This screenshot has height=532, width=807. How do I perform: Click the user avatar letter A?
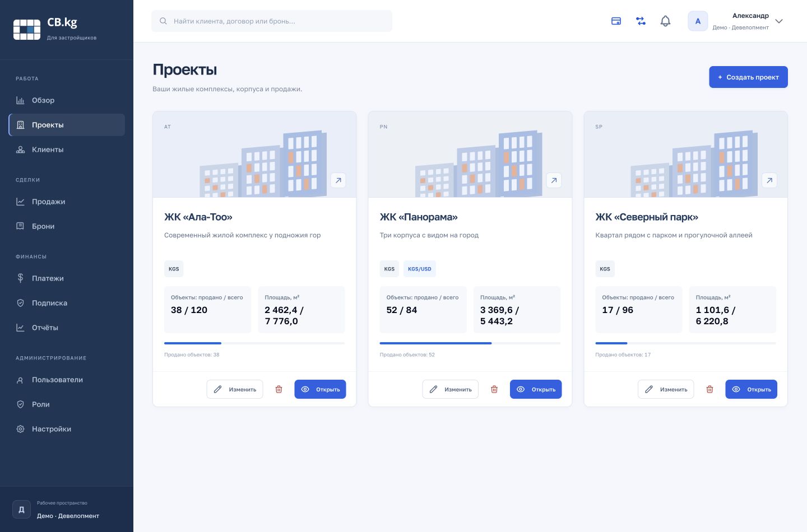point(698,21)
